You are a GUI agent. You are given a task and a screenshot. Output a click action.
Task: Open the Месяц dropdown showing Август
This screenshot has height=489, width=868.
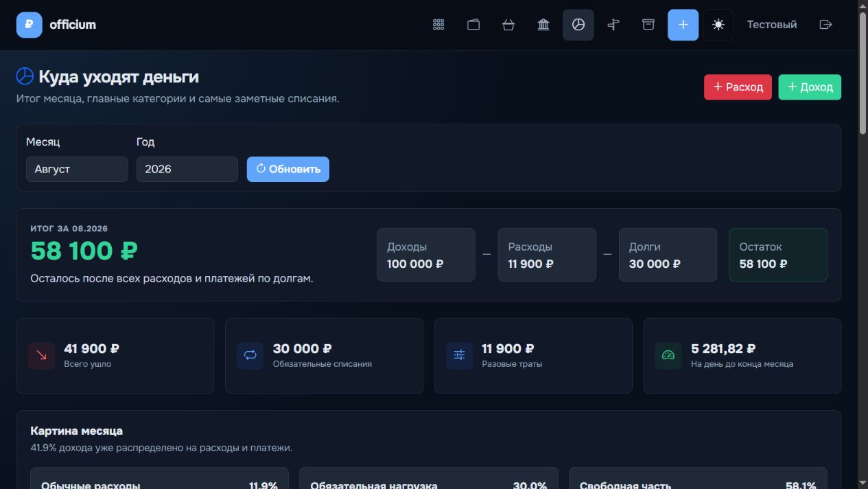[77, 169]
